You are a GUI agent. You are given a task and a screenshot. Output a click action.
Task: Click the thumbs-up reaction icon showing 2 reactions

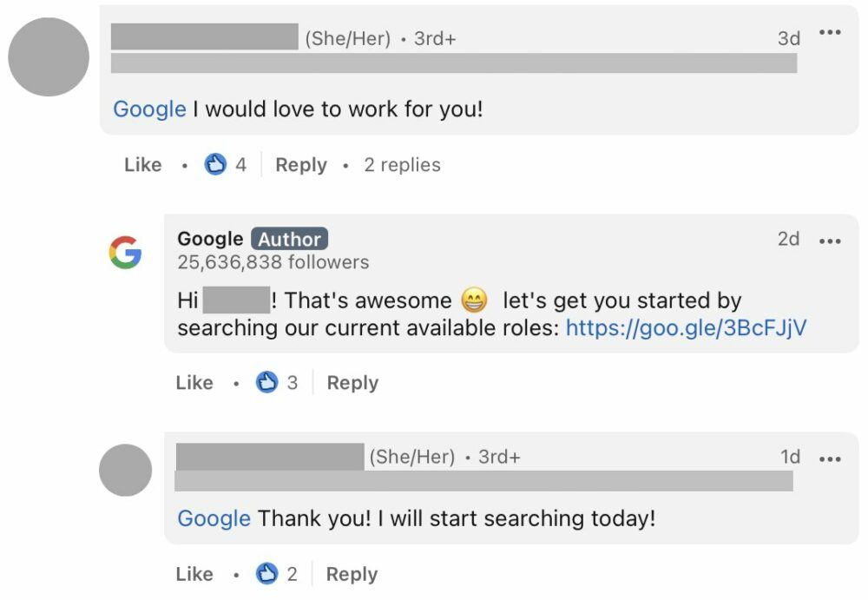click(266, 573)
